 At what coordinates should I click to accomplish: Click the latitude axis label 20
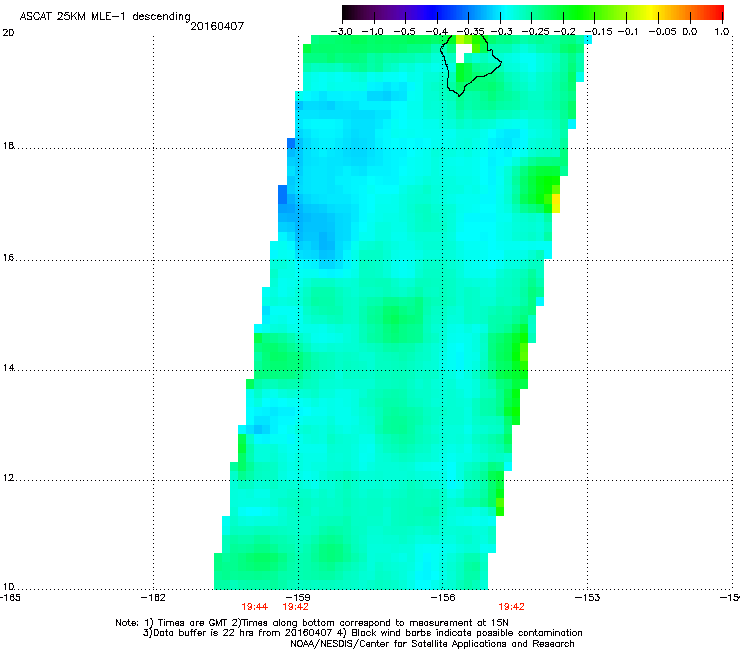point(8,33)
